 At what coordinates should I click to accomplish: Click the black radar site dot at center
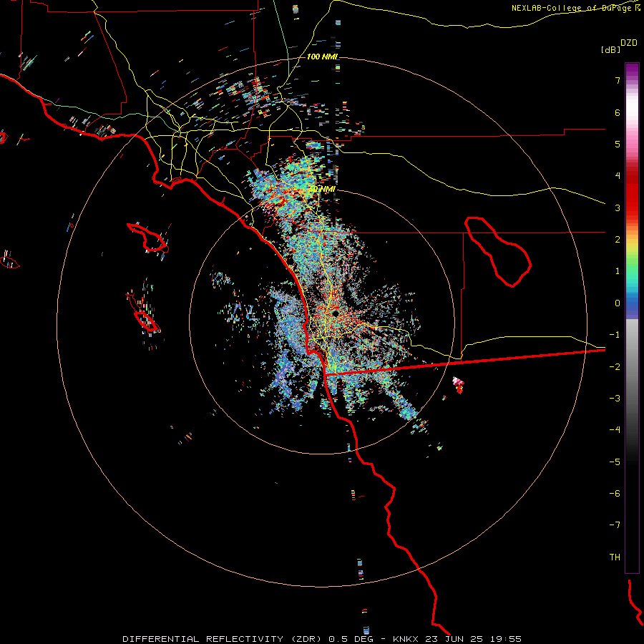click(x=336, y=313)
